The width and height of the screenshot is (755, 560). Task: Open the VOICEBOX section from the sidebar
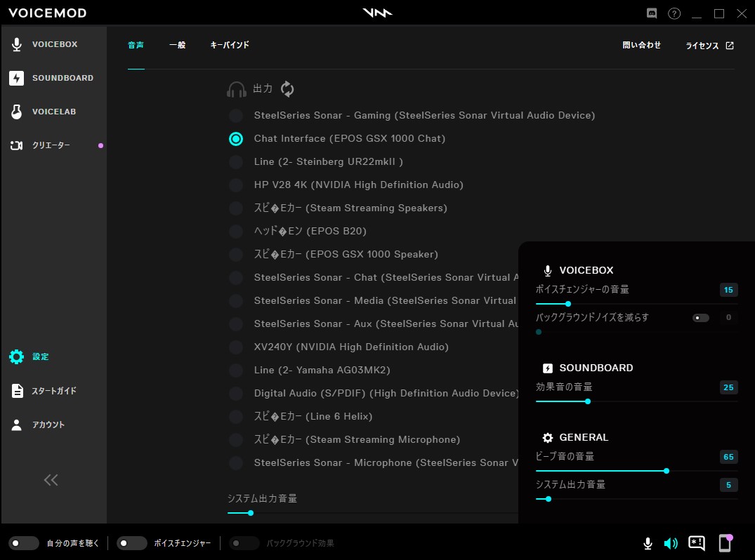click(53, 44)
